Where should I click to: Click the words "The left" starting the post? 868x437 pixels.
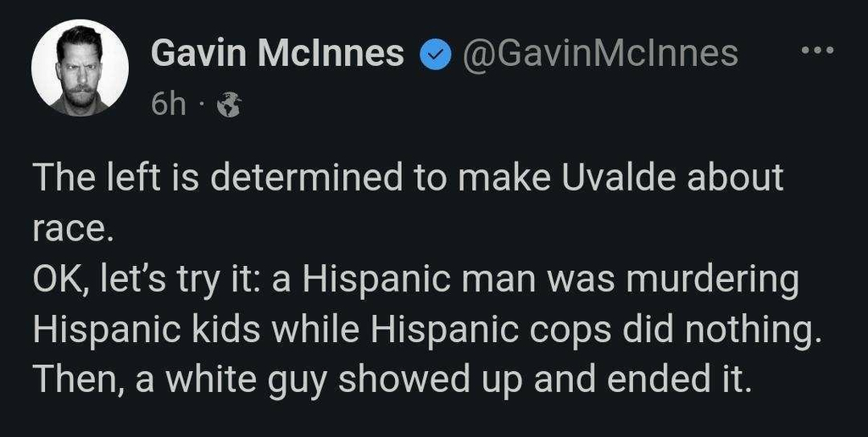click(86, 179)
